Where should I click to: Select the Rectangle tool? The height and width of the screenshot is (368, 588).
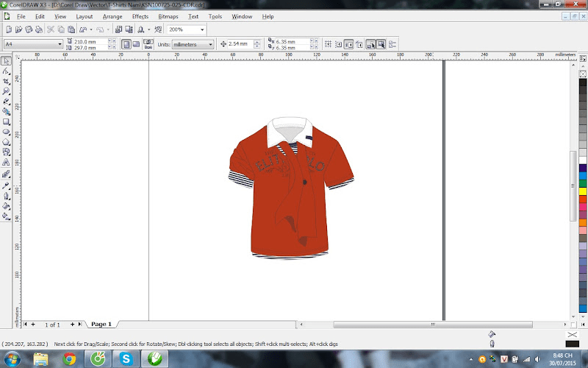[6, 121]
